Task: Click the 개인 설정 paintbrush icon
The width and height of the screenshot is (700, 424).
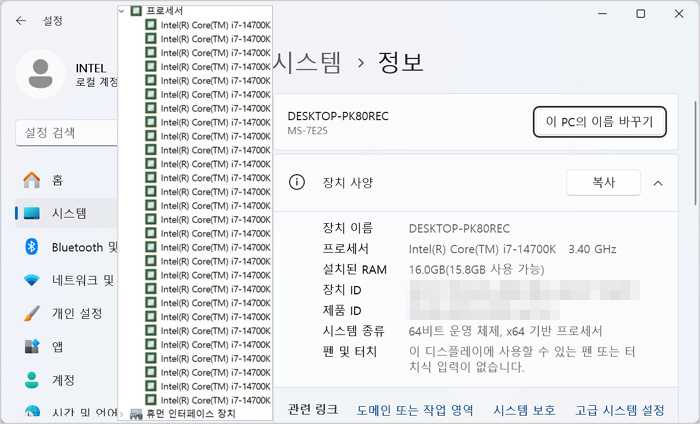Action: [32, 313]
